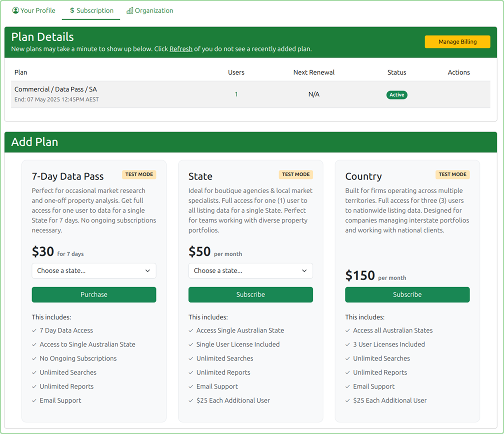This screenshot has width=504, height=434.
Task: Click the Manage Billing button
Action: coord(457,42)
